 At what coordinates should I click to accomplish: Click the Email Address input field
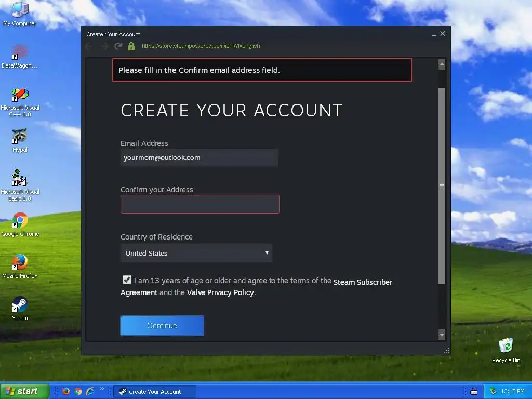pyautogui.click(x=199, y=157)
